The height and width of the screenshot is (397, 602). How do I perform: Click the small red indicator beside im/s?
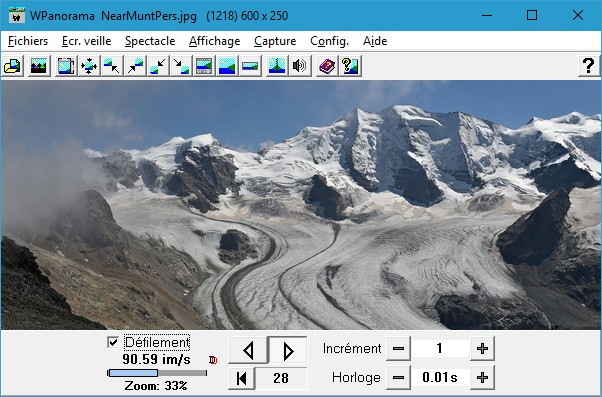coord(213,360)
